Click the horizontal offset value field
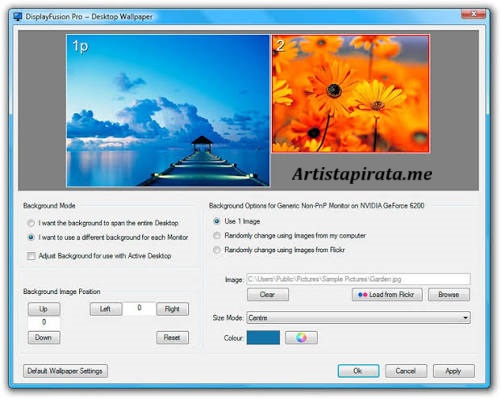Image resolution: width=501 pixels, height=399 pixels. pyautogui.click(x=139, y=308)
